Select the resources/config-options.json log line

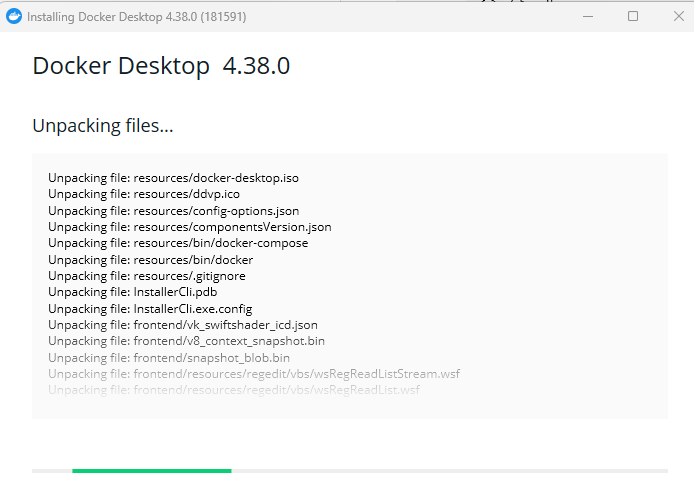point(174,211)
